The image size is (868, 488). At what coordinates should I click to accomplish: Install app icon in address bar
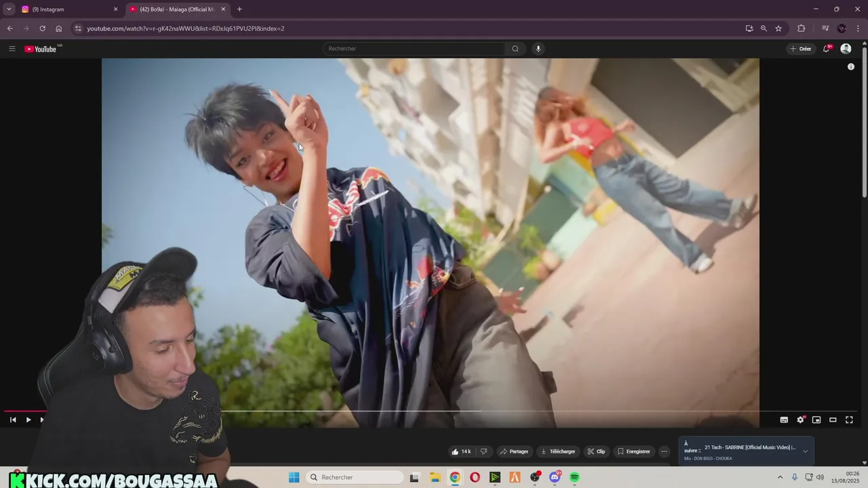tap(749, 28)
